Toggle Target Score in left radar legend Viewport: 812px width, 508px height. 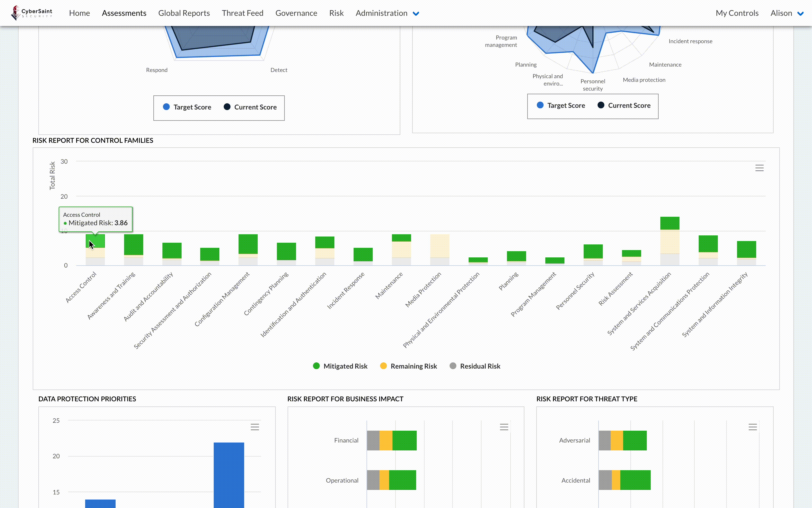coord(187,107)
